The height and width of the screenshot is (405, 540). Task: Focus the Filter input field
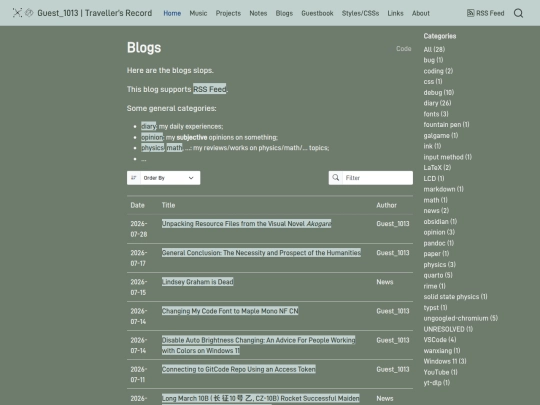click(x=377, y=178)
